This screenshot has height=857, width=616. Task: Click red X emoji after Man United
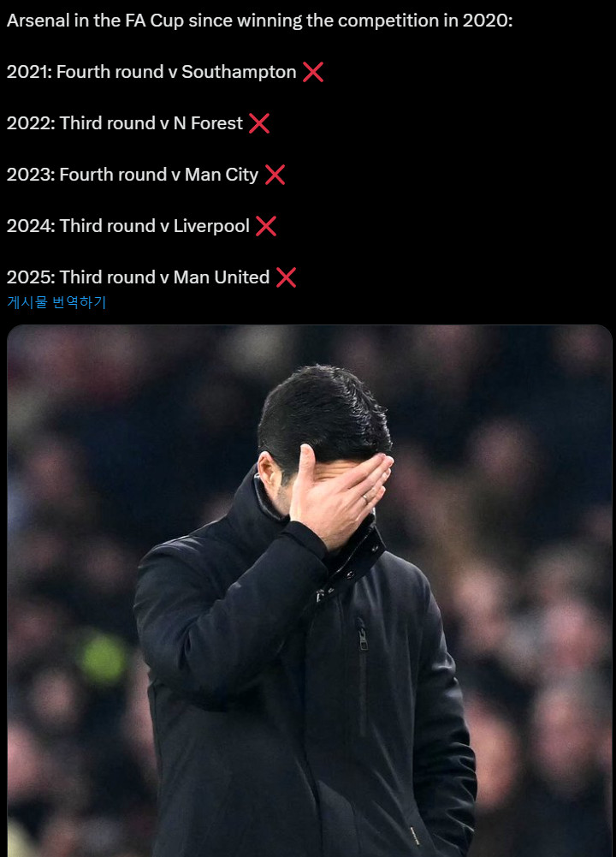[286, 277]
